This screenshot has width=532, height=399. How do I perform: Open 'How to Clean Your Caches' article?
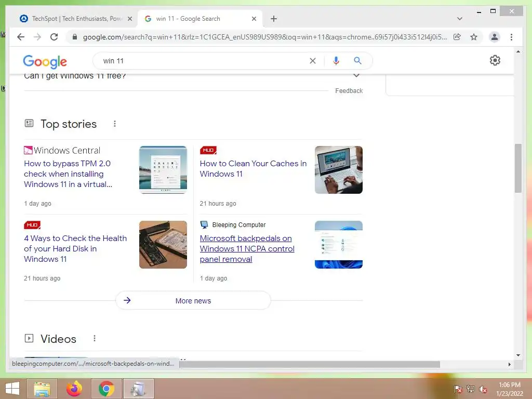(253, 169)
